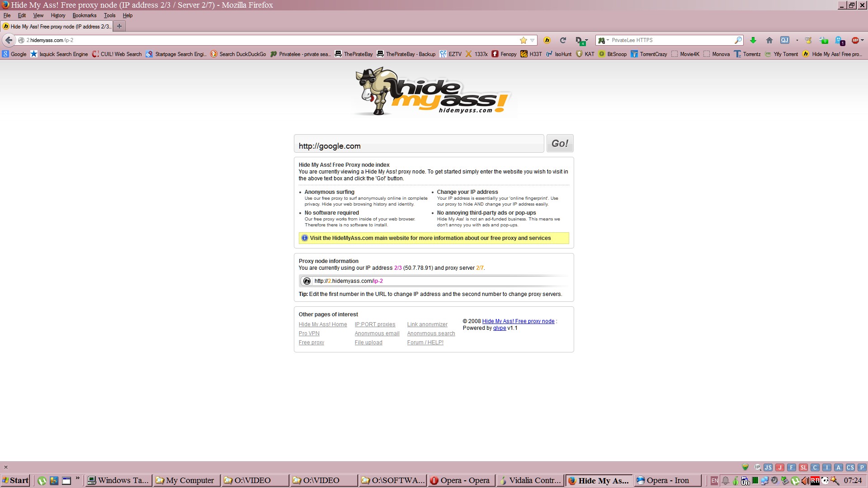
Task: Expand the Adblock Plus dropdown arrow
Action: coord(863,40)
